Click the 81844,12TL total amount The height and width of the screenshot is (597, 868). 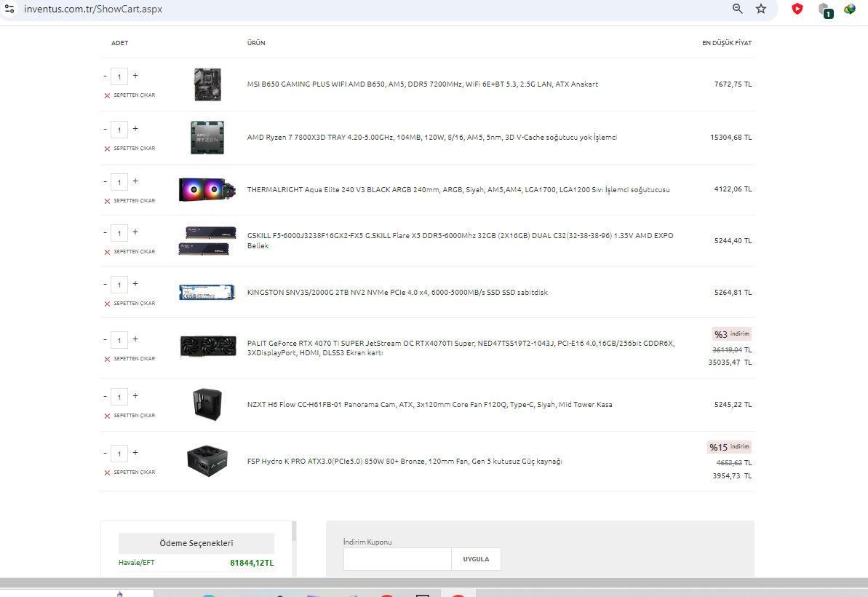click(252, 563)
